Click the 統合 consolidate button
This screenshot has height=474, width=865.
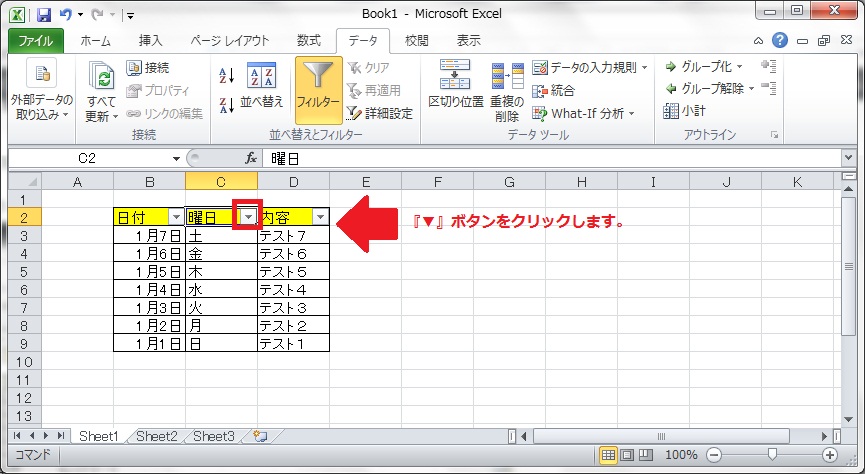pos(554,90)
